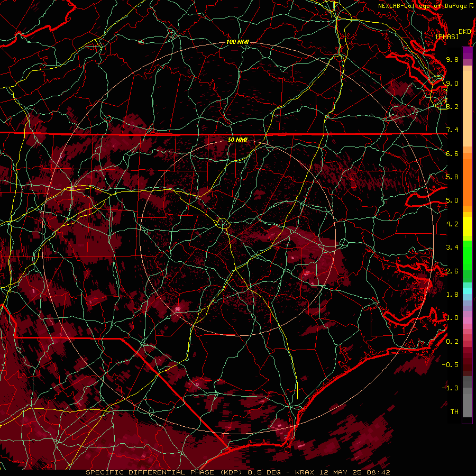Click the "100 NMI" range ring label
This screenshot has height=476, width=476.
click(x=237, y=42)
